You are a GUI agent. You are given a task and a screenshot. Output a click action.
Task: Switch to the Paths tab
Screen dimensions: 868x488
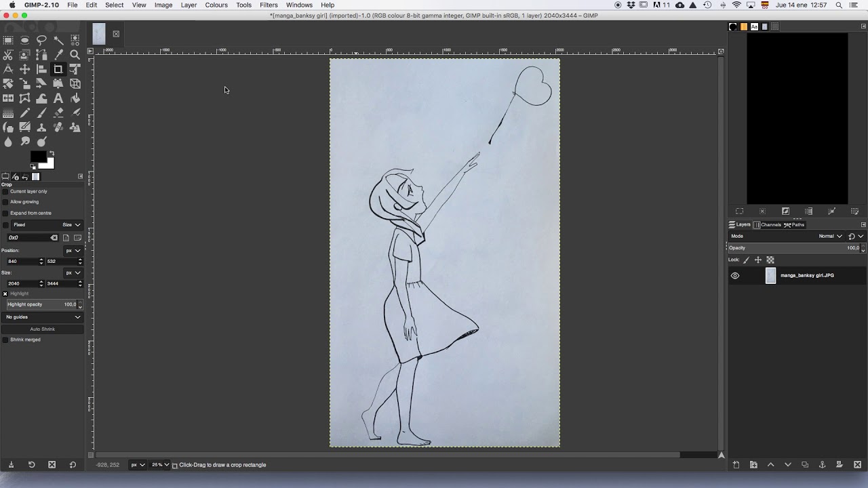794,225
